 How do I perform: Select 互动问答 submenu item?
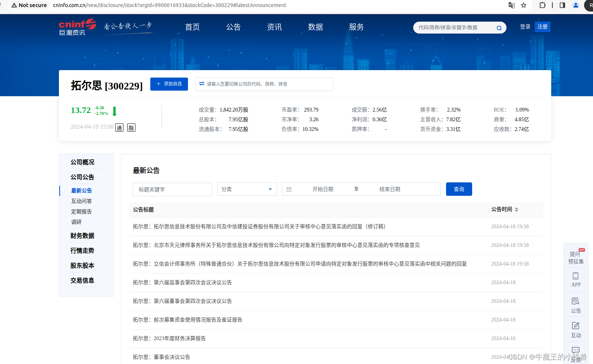pos(82,201)
